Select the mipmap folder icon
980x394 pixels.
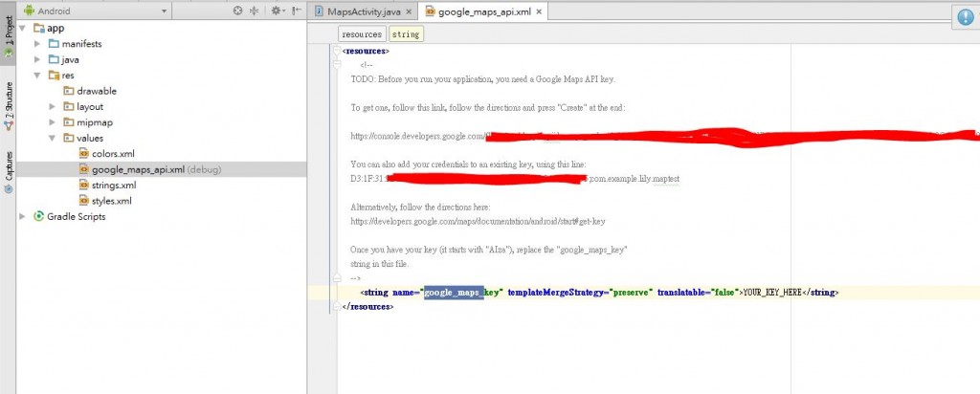[69, 122]
